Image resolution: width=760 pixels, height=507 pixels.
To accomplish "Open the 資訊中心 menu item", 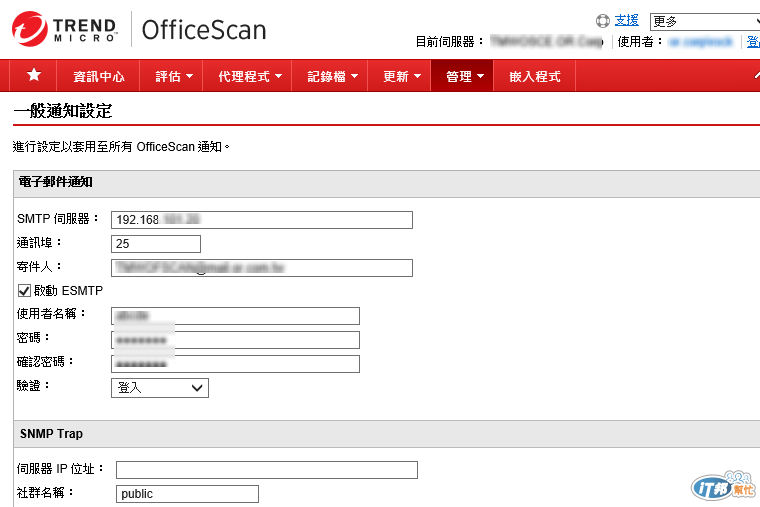I will (98, 76).
